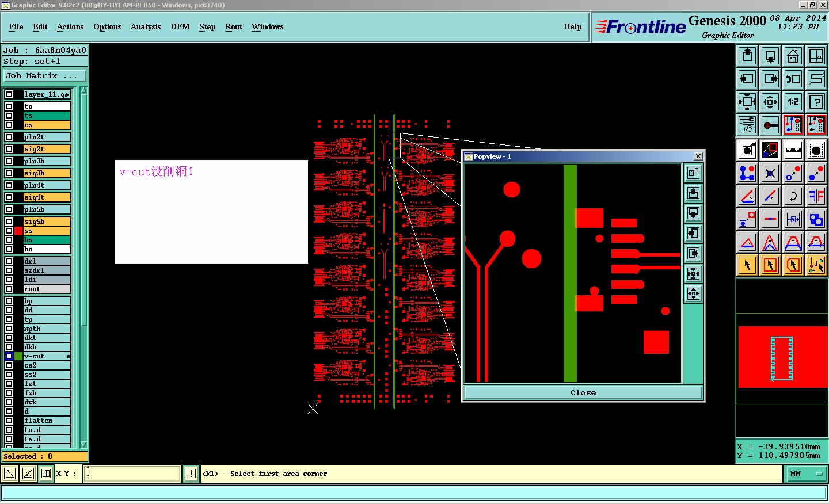Click Close button in Popview
This screenshot has height=504, width=829.
[x=583, y=392]
